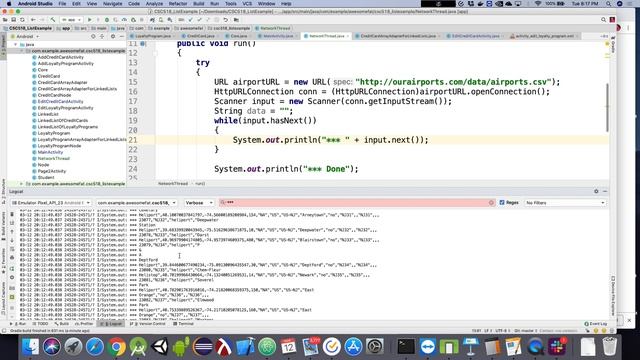This screenshot has height=360, width=640.
Task: Clear the Logcat search with the X icon
Action: 491,202
